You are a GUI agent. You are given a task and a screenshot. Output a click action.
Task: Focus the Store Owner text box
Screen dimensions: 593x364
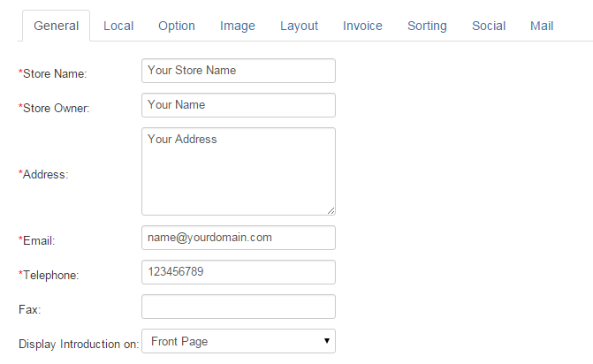coord(238,105)
